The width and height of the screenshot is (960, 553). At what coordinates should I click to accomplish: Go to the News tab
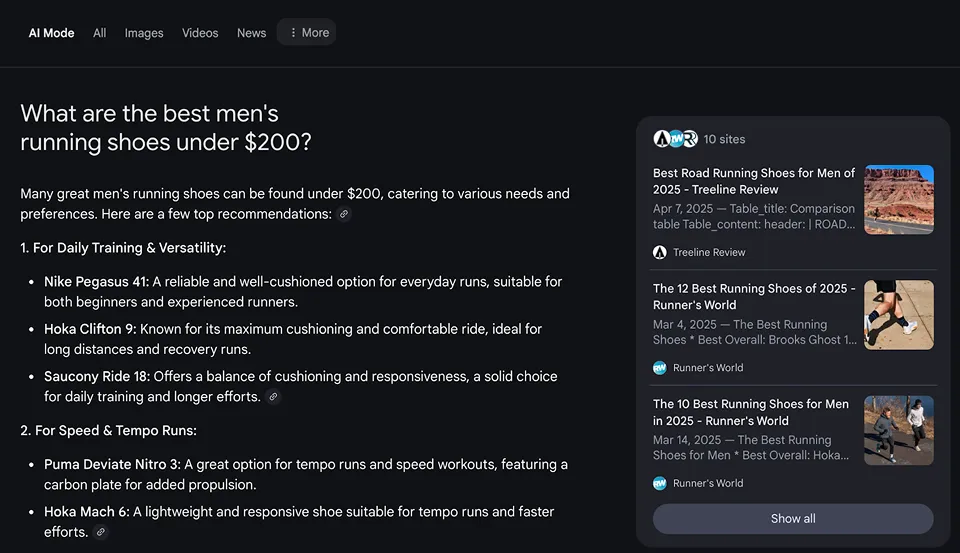252,33
